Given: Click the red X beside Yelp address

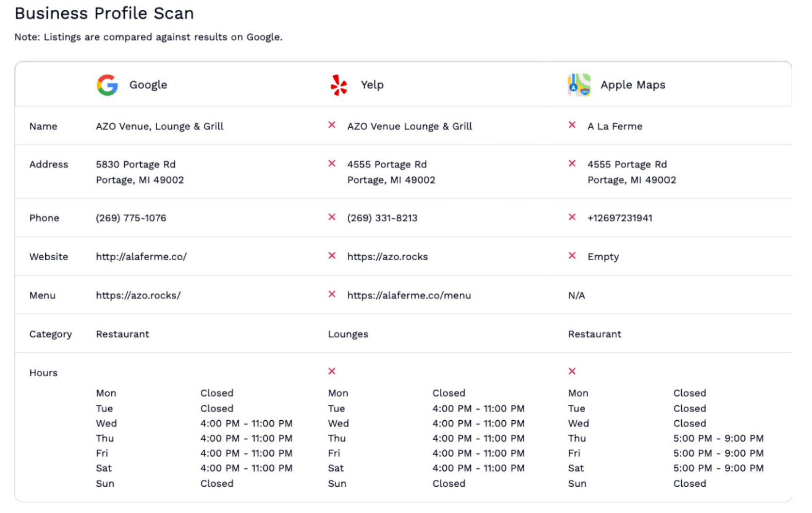Looking at the screenshot, I should [x=332, y=163].
